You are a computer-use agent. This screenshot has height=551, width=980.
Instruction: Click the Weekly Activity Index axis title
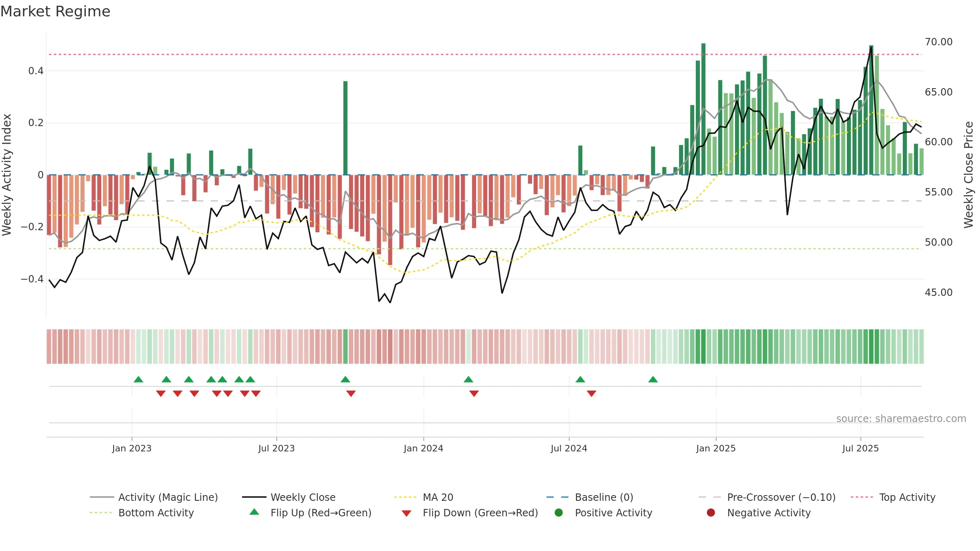point(7,175)
